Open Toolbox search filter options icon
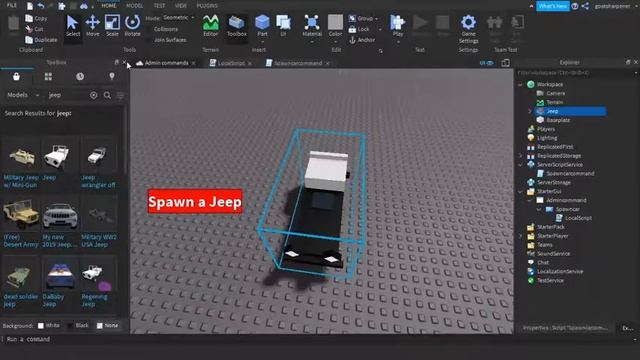The height and width of the screenshot is (360, 640). tap(120, 96)
